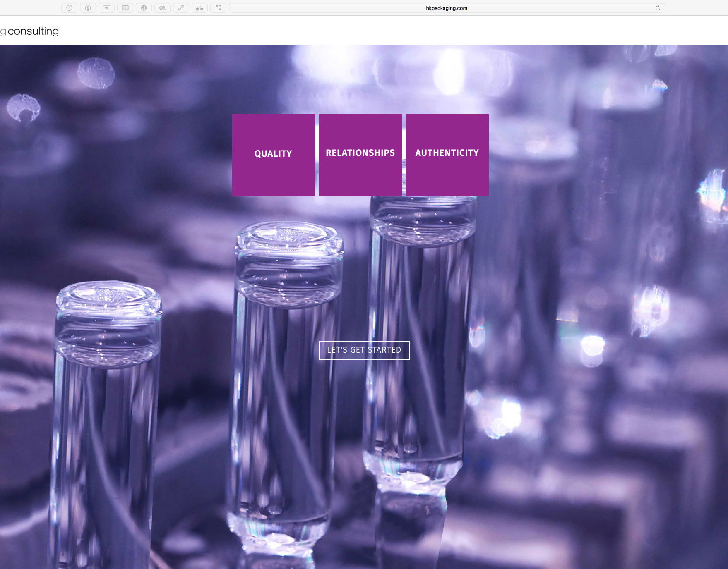
Task: Reload the page using the refresh icon
Action: 657,8
